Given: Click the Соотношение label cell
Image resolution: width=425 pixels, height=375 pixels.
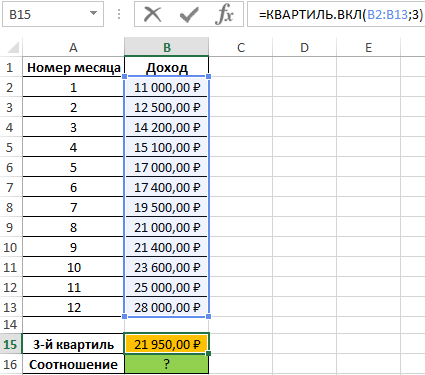Looking at the screenshot, I should coord(73,364).
